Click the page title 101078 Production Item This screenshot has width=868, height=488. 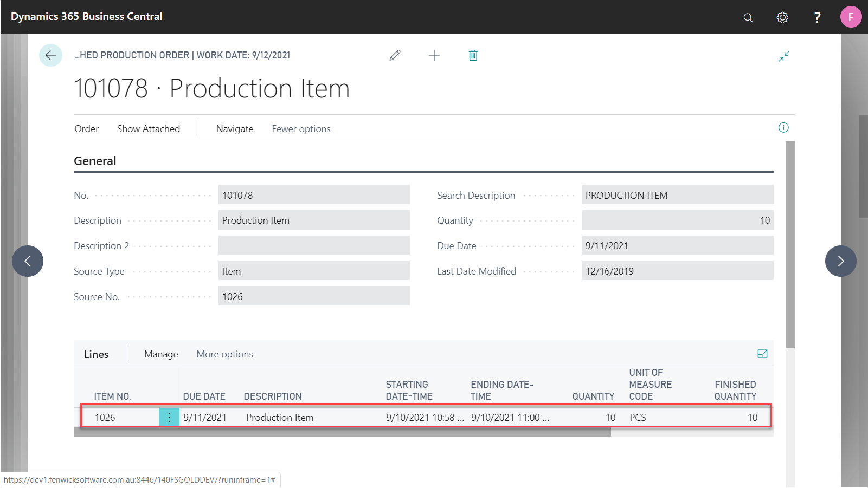[x=212, y=88]
